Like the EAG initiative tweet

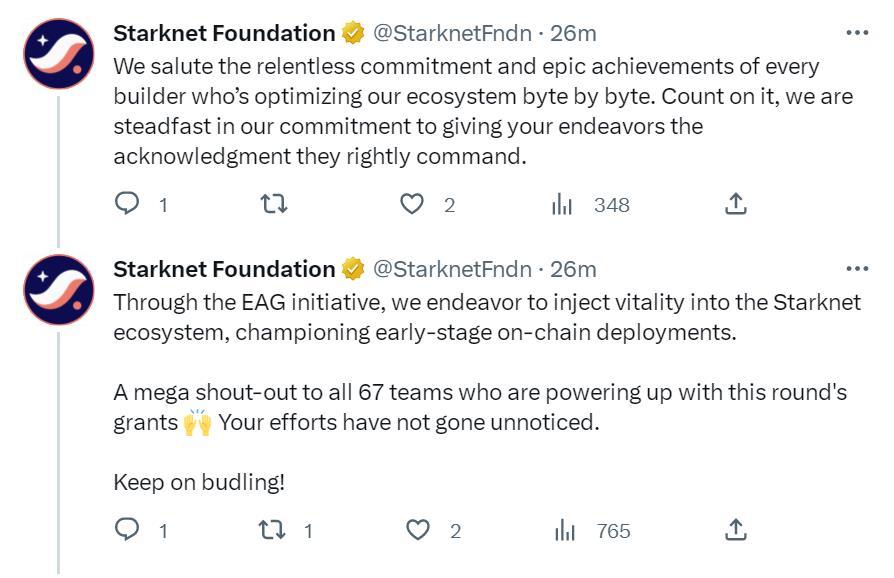coord(420,531)
